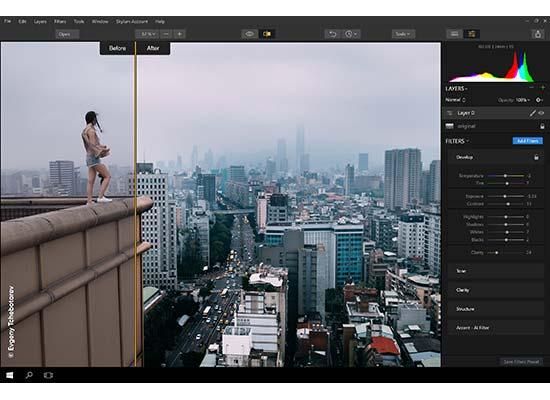
Task: Open the Tools dropdown in the toolbar
Action: (x=403, y=34)
